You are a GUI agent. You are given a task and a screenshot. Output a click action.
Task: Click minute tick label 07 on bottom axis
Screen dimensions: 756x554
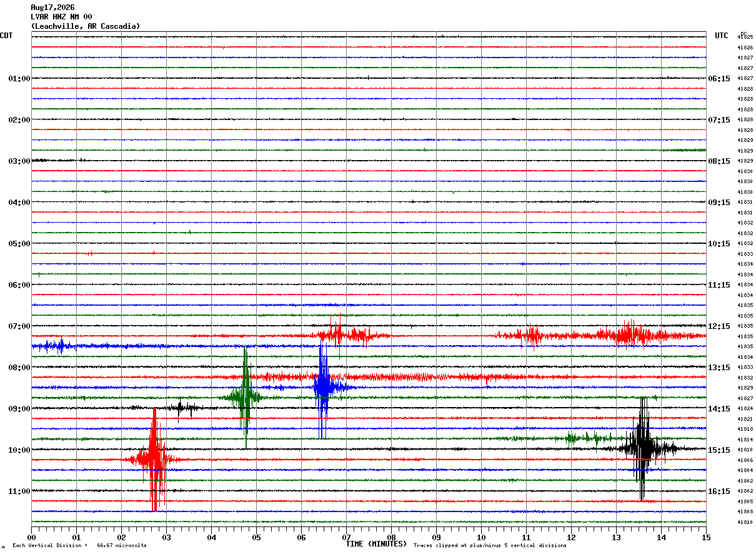coord(346,538)
